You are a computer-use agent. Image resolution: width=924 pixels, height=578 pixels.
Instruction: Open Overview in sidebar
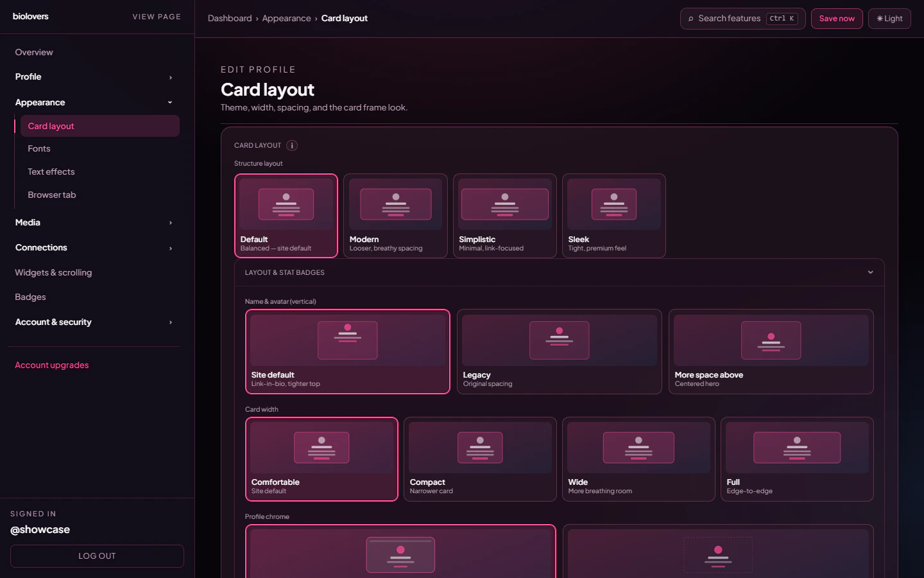pyautogui.click(x=94, y=53)
